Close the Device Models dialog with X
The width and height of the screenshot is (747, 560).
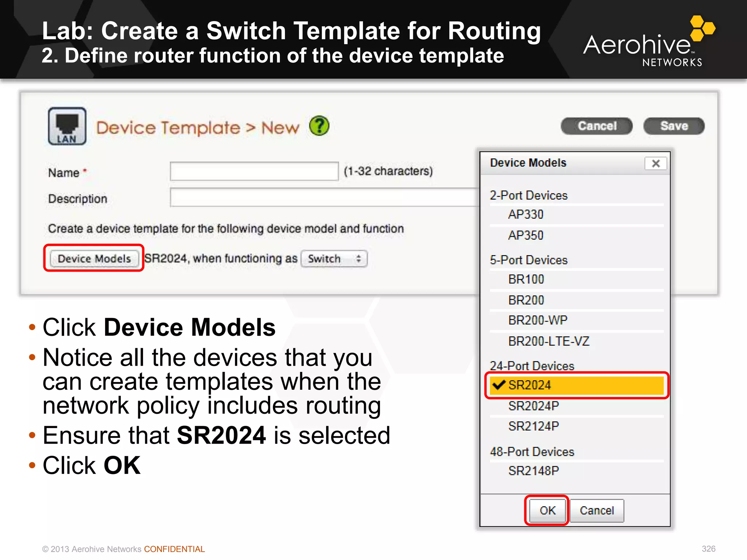click(x=655, y=163)
